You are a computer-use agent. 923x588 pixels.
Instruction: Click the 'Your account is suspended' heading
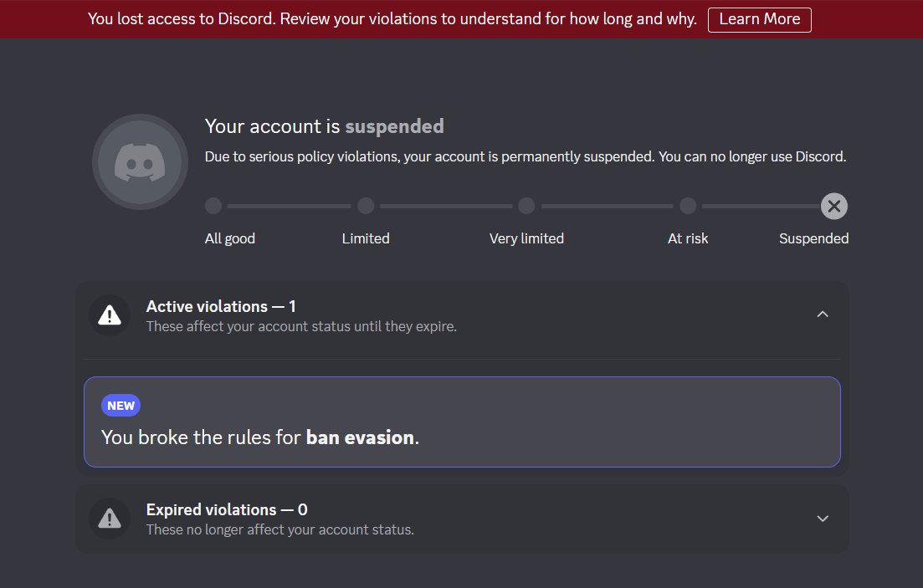coord(325,126)
